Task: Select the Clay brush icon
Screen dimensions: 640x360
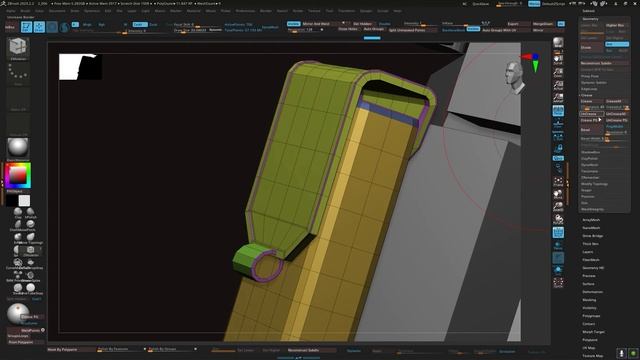Action: click(18, 212)
